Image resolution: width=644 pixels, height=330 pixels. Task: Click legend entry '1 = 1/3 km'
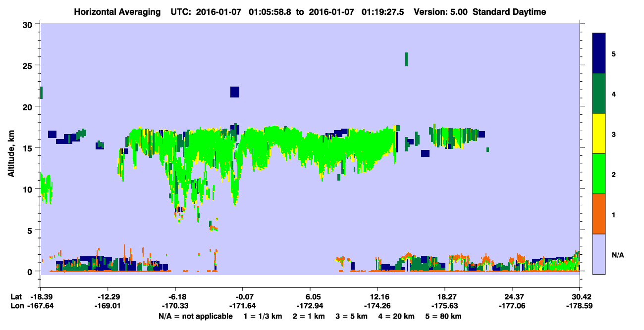[x=263, y=316]
